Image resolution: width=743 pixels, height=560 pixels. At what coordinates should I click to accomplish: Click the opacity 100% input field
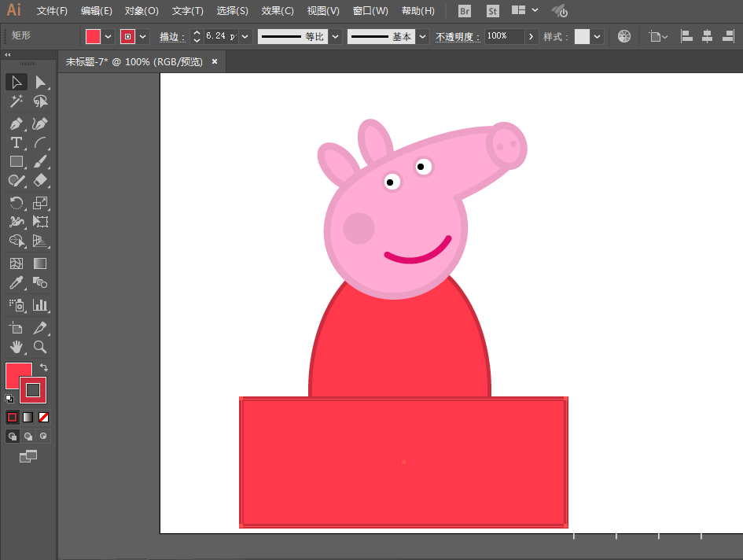pos(505,36)
